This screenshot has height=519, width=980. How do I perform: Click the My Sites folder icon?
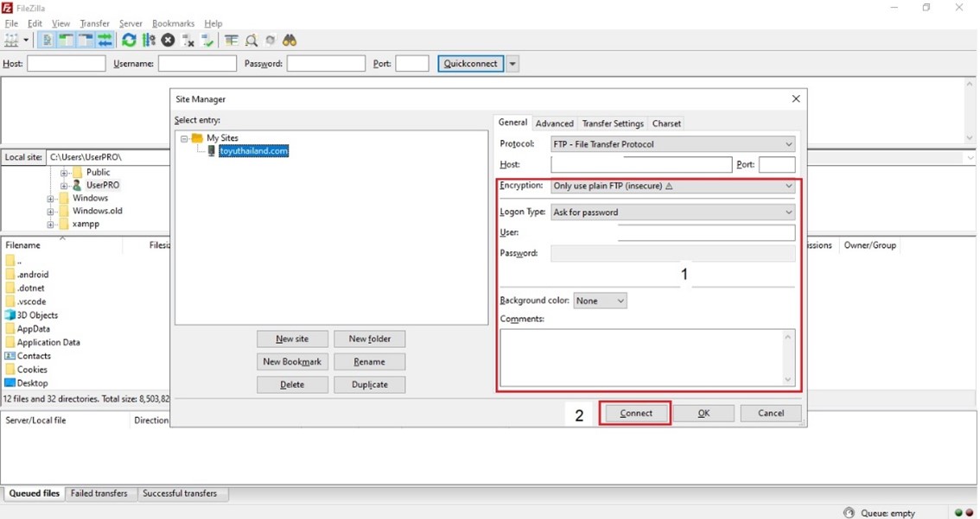[198, 138]
